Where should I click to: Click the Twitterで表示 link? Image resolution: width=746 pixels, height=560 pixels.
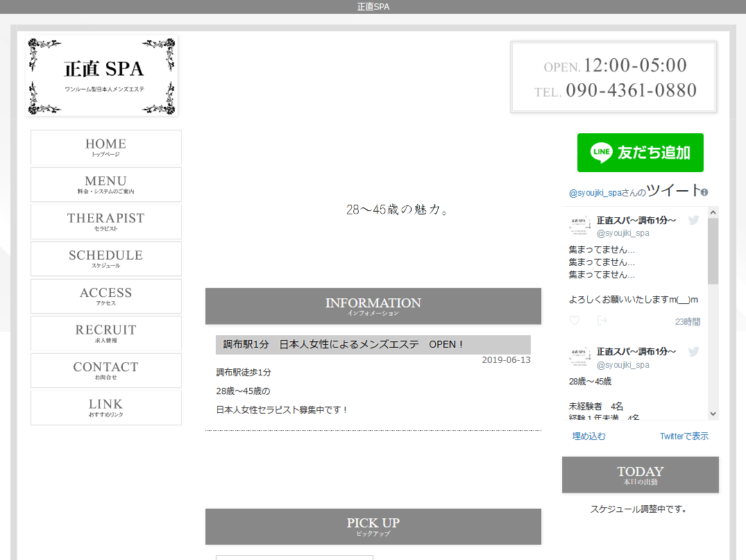pos(684,436)
